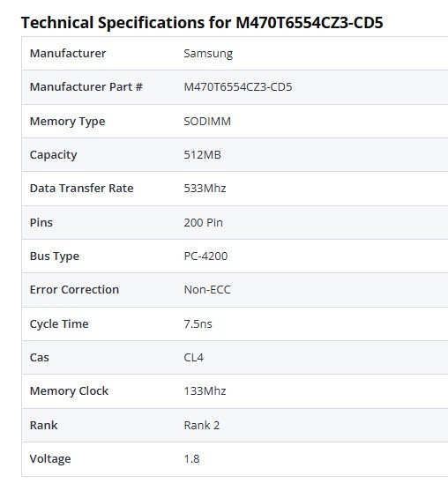Click the SODIMM memory type value
This screenshot has height=483, width=448.
[x=207, y=121]
